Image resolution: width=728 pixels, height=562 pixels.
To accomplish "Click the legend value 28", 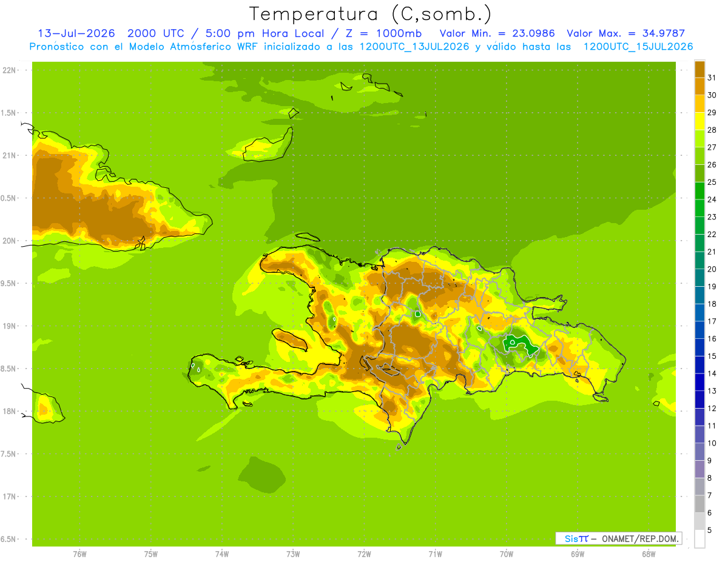I will (x=712, y=130).
